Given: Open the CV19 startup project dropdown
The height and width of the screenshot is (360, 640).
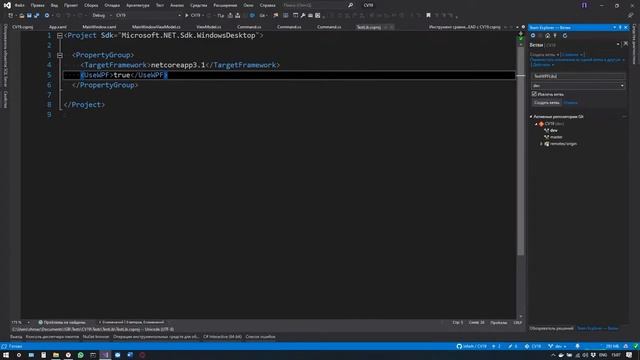Looking at the screenshot, I should pos(148,16).
